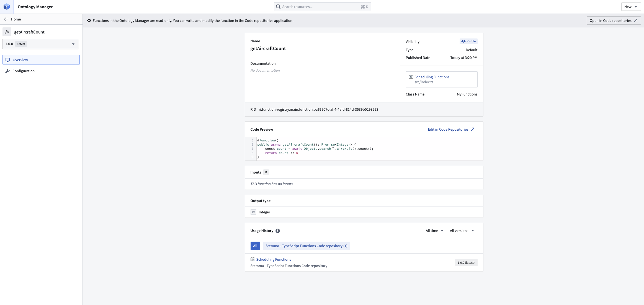Image resolution: width=644 pixels, height=305 pixels.
Task: Click the 1.0.0 (latest) version tag
Action: pyautogui.click(x=466, y=263)
